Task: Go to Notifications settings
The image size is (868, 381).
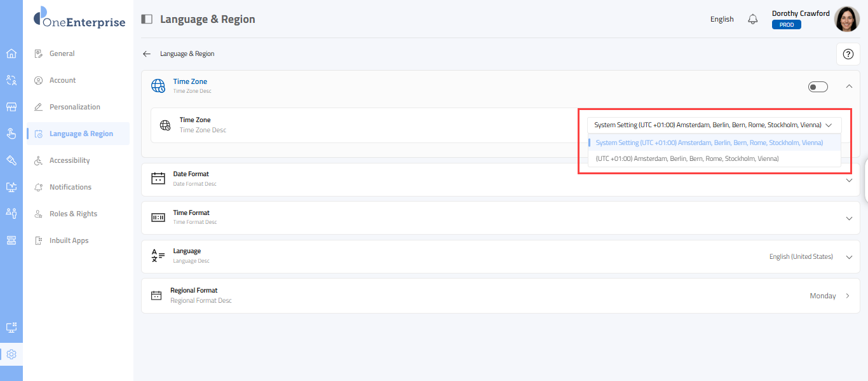Action: click(x=70, y=187)
